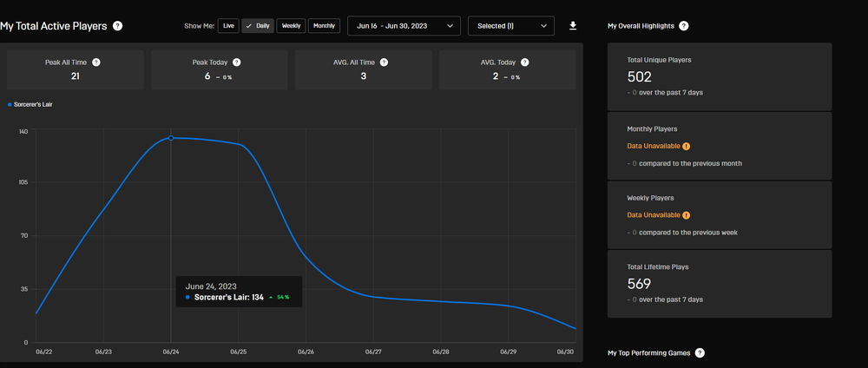
Task: Open help icon beside My Overall Highlights
Action: 684,26
